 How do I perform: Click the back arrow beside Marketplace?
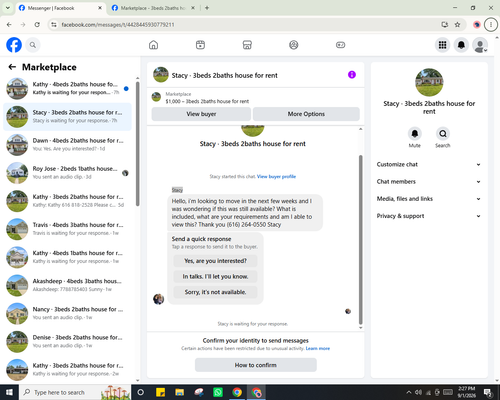tap(12, 67)
